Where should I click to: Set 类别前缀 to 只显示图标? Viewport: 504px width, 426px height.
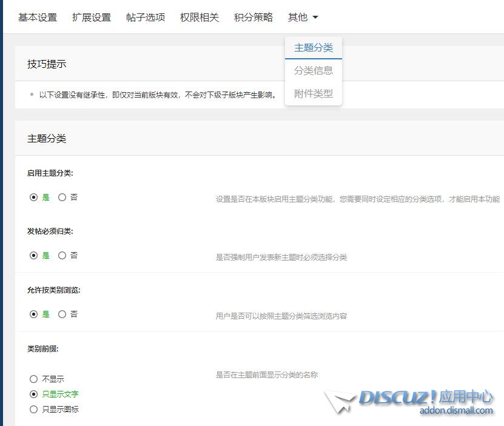(34, 410)
